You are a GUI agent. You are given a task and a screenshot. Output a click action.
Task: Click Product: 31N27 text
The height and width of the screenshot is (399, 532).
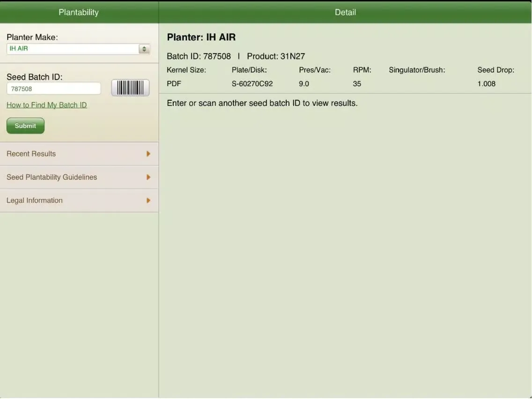point(276,56)
